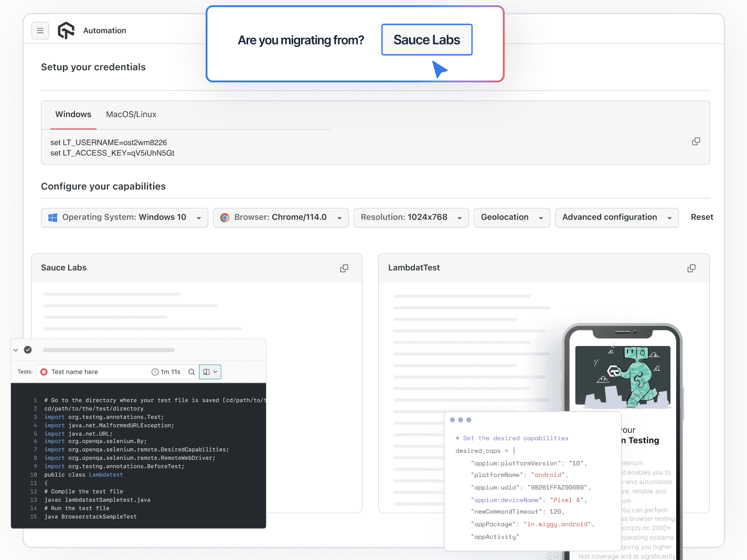Screen dimensions: 747x560
Task: Expand the Browser Chrome/114.0 dropdown
Action: pos(281,218)
